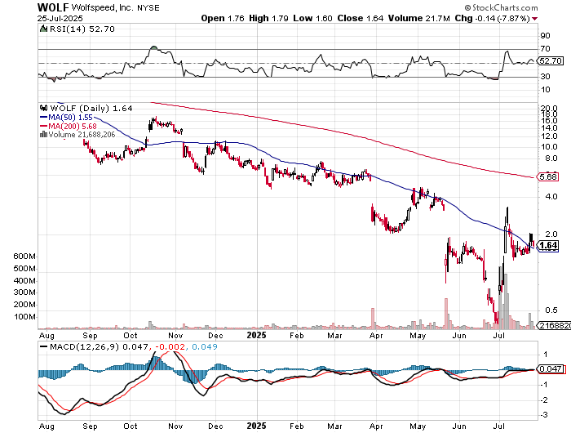Viewport: 571px width, 433px height.
Task: Click the 100M volume axis label
Action: (x=24, y=317)
